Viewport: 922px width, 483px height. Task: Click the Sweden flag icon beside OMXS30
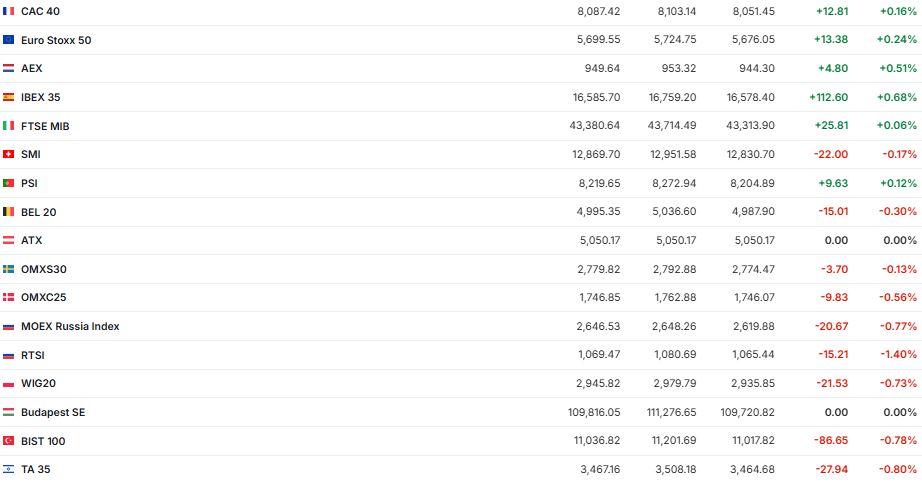[x=9, y=269]
